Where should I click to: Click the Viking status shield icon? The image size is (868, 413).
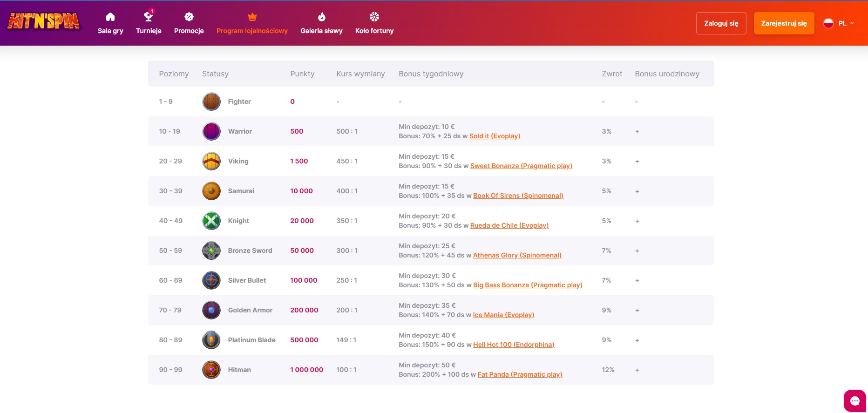211,161
